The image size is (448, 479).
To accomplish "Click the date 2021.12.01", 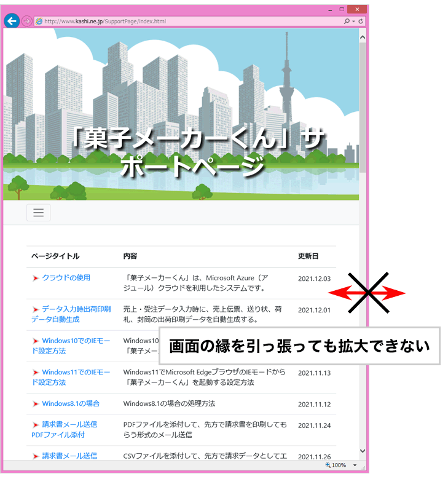I will [x=314, y=310].
